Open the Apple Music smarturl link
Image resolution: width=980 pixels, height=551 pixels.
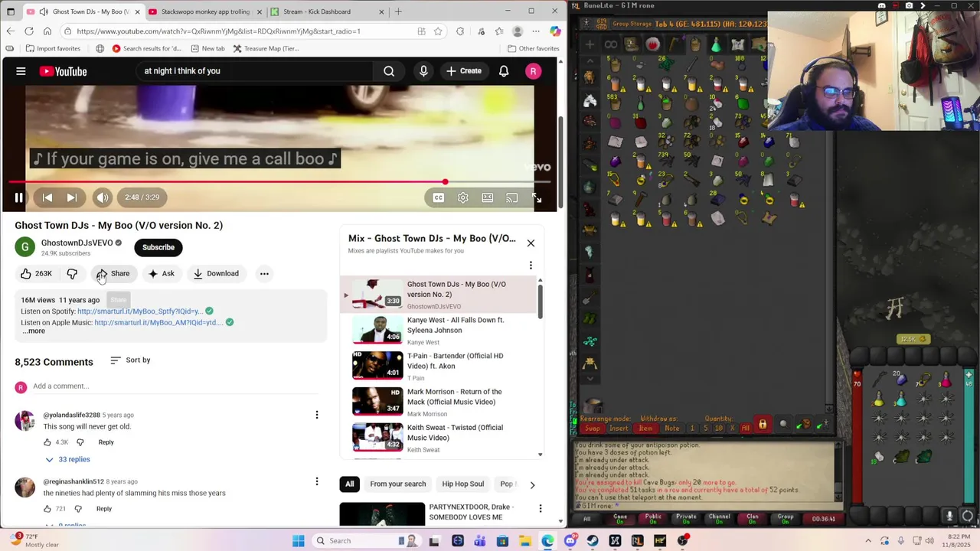tap(158, 322)
